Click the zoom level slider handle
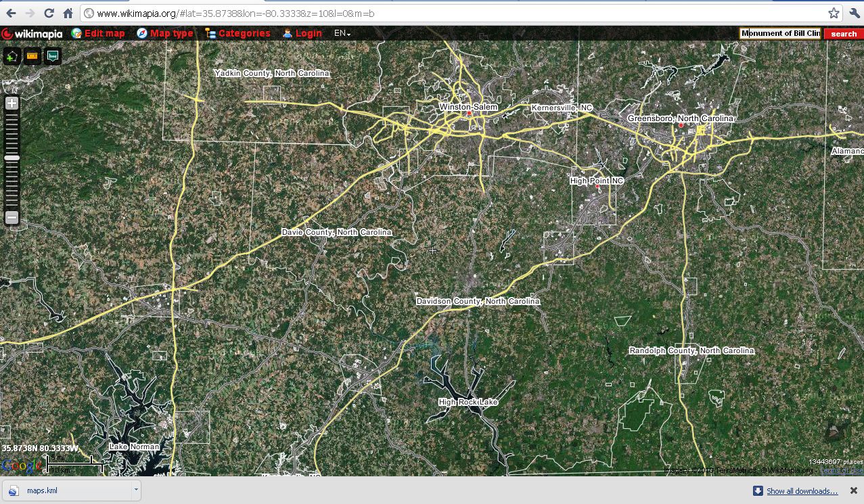This screenshot has width=864, height=504. click(12, 158)
